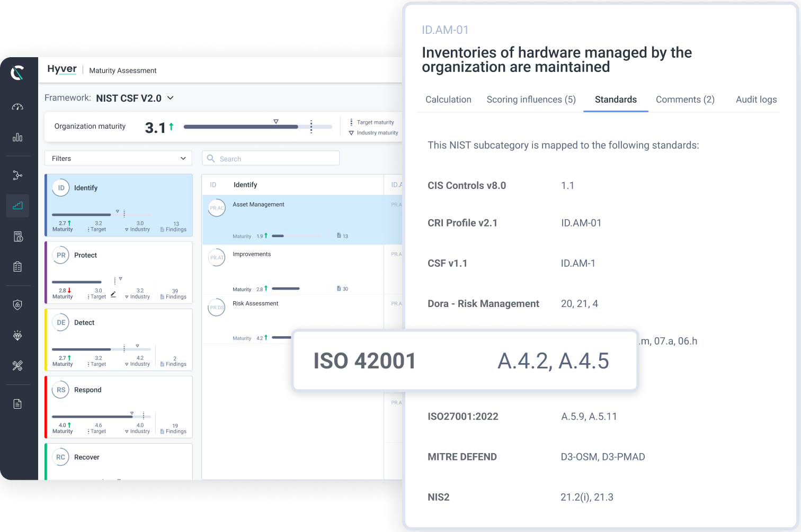Select the bar chart analytics icon
The image size is (801, 532).
point(17,137)
